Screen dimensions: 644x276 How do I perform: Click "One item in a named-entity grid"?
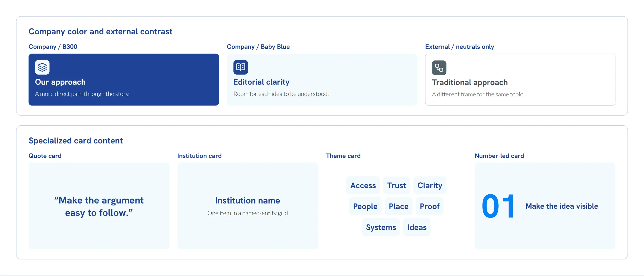(x=247, y=213)
